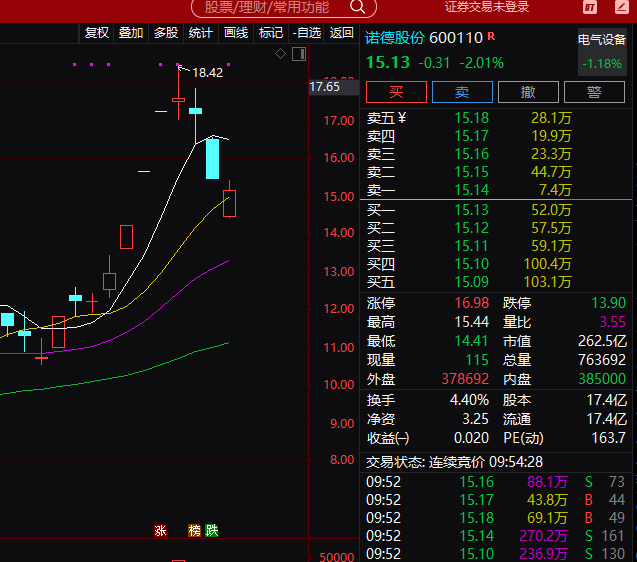Screen dimensions: 637x562
Task: Click PE(动) value 163.7
Action: [x=609, y=438]
